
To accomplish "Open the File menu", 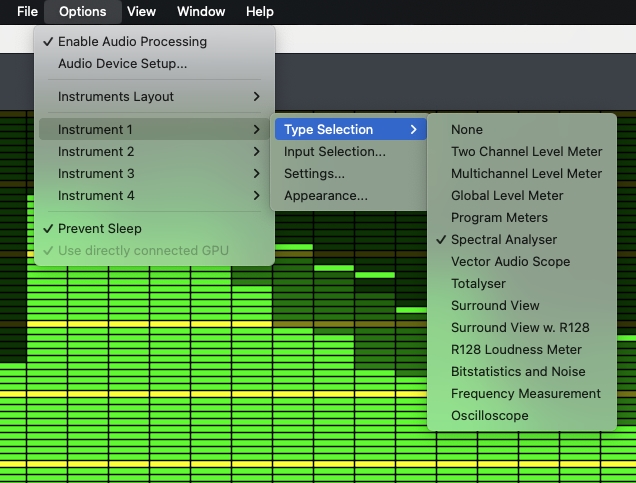I will pyautogui.click(x=27, y=11).
